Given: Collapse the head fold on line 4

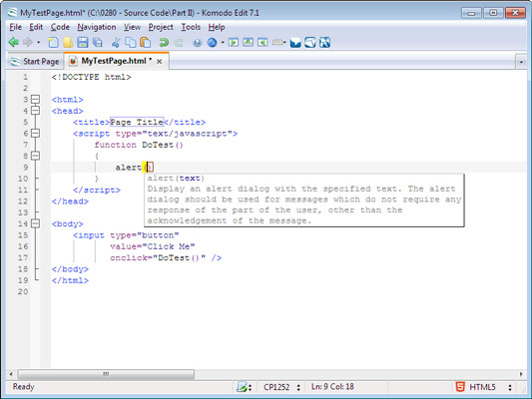Looking at the screenshot, I should [x=35, y=111].
